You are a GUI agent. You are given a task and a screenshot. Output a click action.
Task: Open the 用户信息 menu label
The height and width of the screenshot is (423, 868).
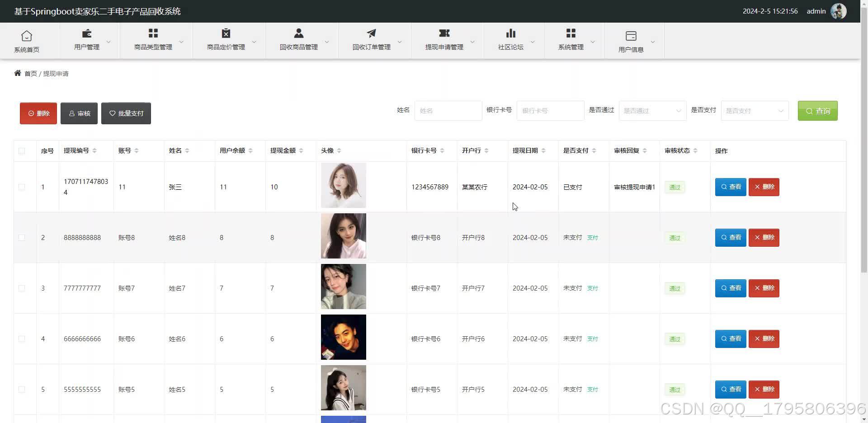click(x=631, y=50)
